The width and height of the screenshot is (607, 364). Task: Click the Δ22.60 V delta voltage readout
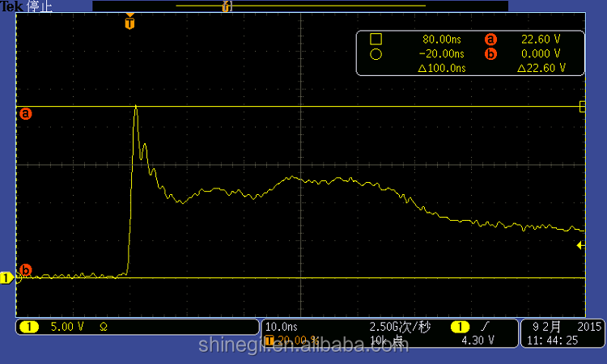pyautogui.click(x=541, y=69)
